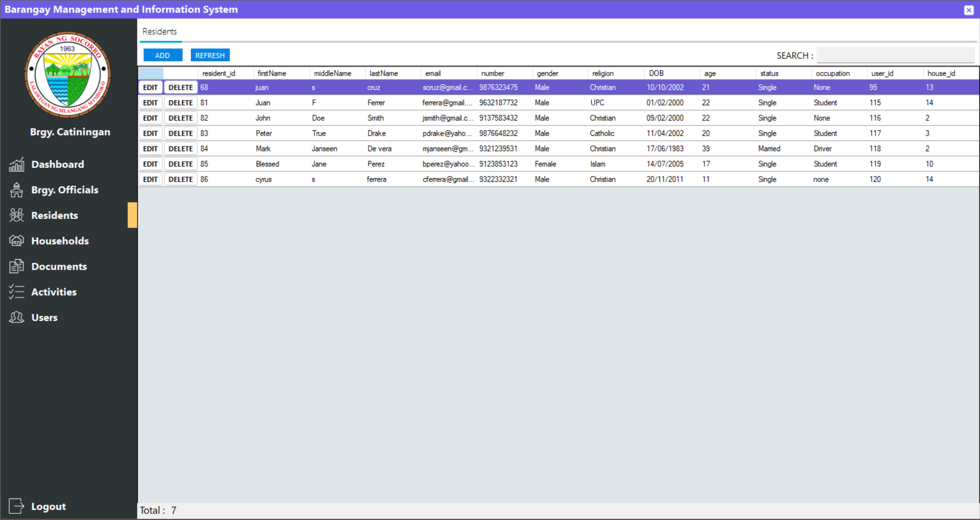The width and height of the screenshot is (980, 520).
Task: Sort by email column header
Action: [x=449, y=73]
